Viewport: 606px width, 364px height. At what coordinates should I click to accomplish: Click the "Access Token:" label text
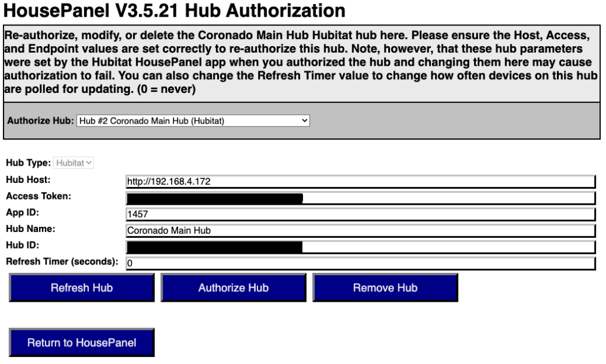pyautogui.click(x=38, y=196)
